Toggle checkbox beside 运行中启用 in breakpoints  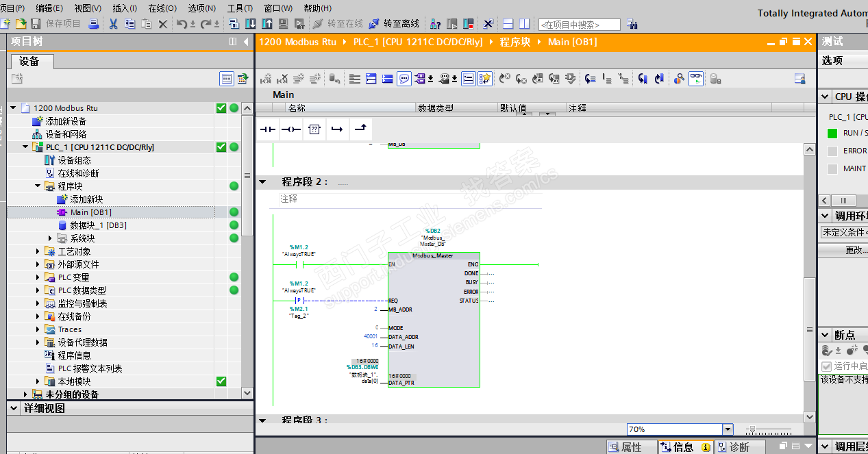click(x=826, y=366)
